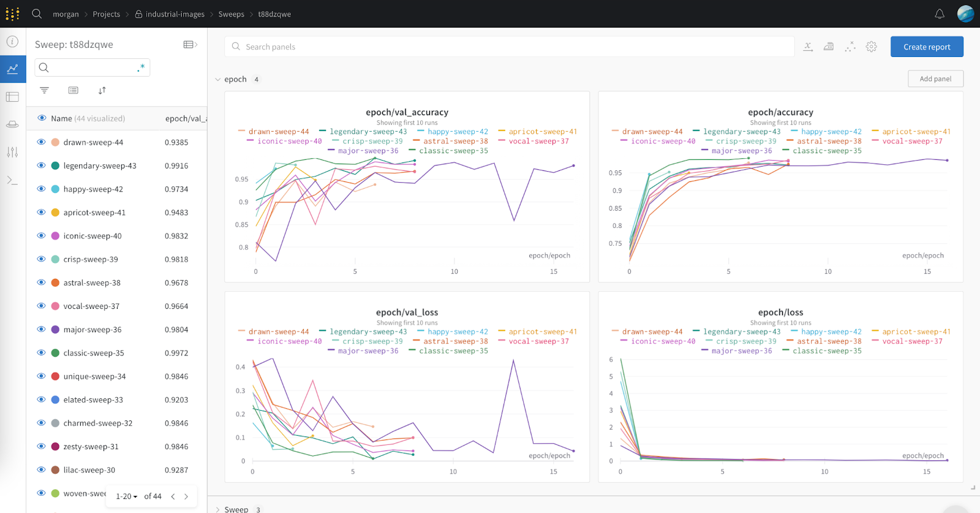Open the notifications bell
980x513 pixels.
tap(940, 13)
